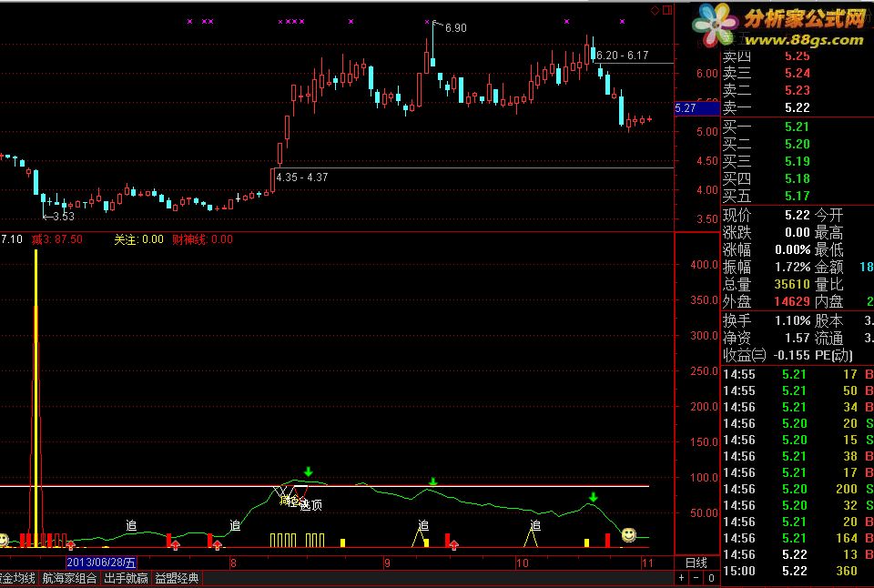Click the smiley face icon near date 11
The width and height of the screenshot is (874, 588).
[629, 534]
